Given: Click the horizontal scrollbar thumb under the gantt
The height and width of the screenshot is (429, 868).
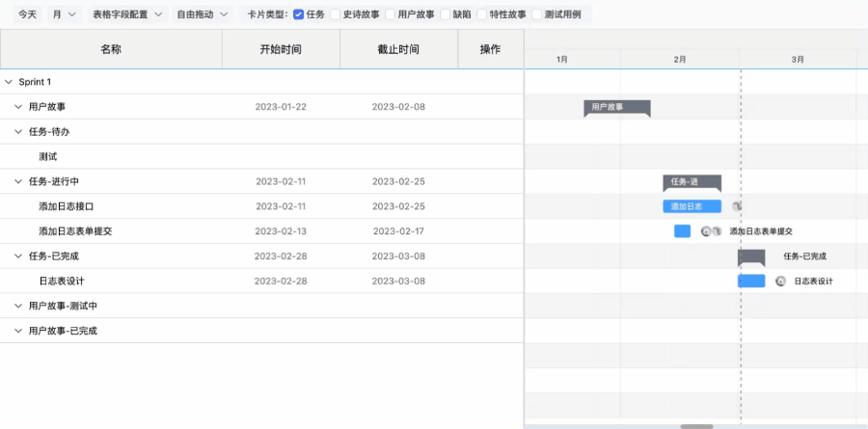Looking at the screenshot, I should [x=696, y=425].
